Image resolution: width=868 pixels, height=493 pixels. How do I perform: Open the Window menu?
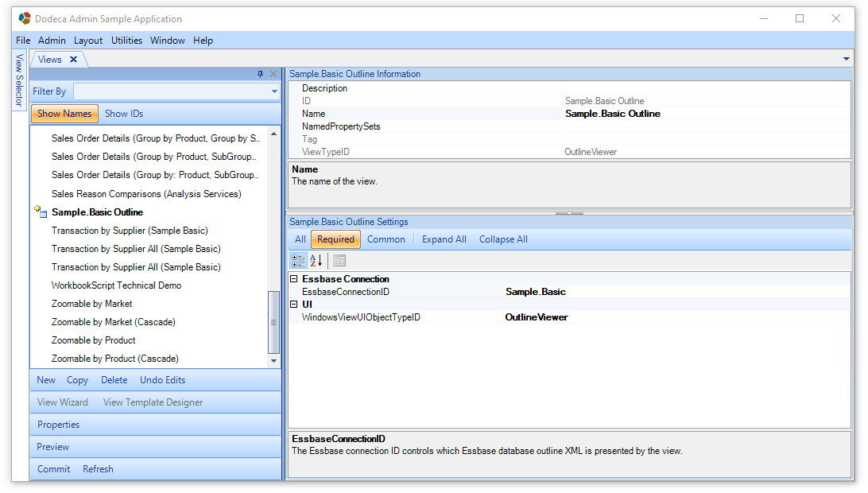click(x=167, y=41)
